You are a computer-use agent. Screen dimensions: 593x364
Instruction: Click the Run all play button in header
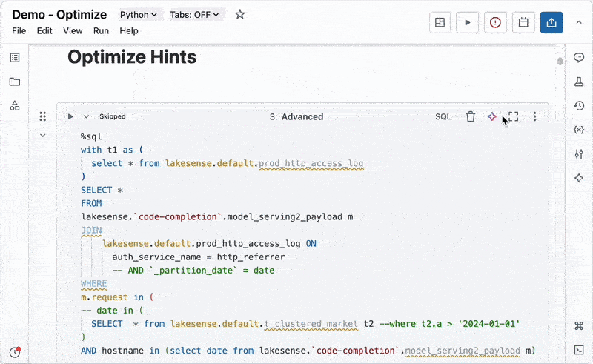(x=467, y=22)
